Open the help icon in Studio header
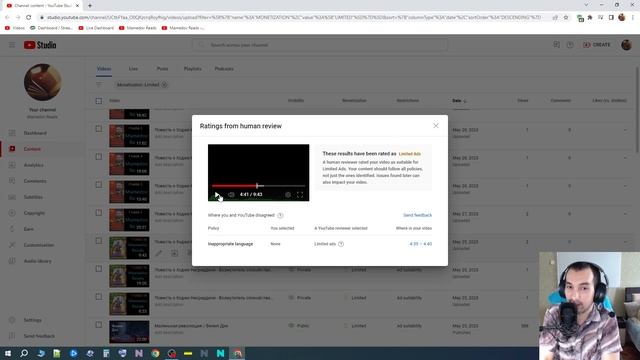 (570, 45)
